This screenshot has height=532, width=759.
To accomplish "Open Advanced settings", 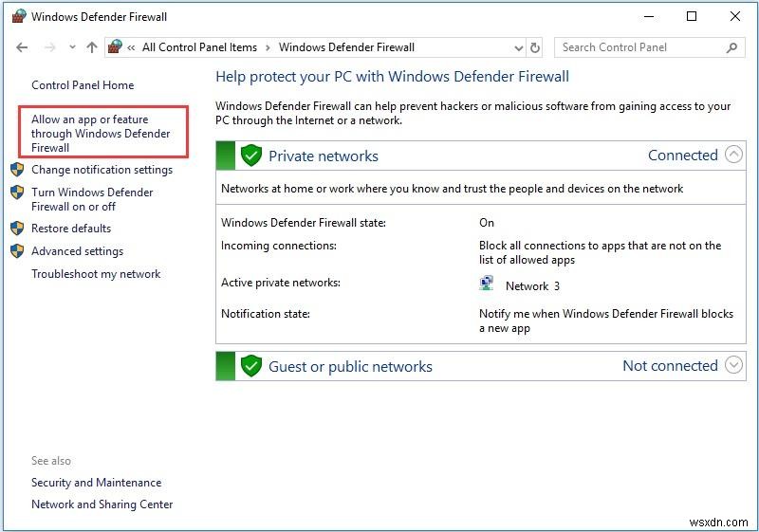I will click(78, 251).
